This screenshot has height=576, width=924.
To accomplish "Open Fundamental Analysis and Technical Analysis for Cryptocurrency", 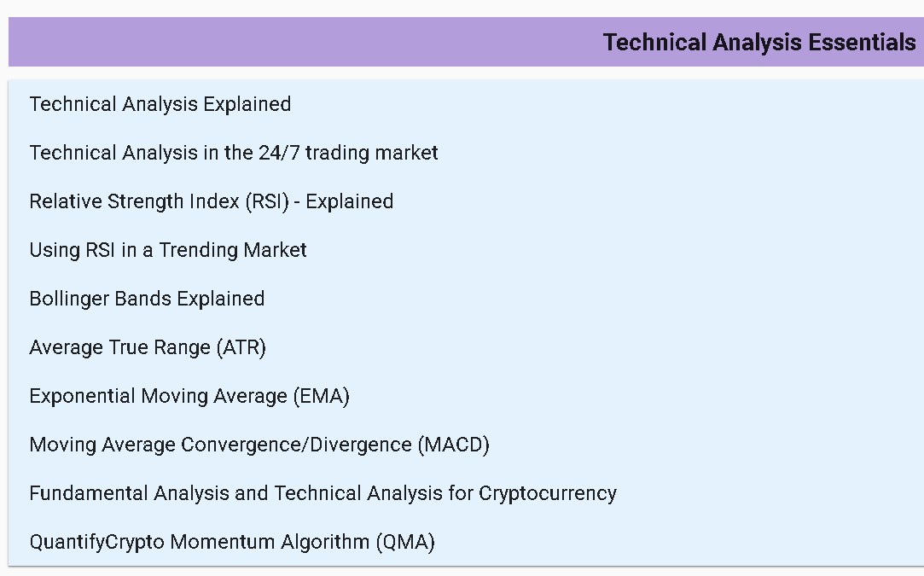I will click(323, 493).
